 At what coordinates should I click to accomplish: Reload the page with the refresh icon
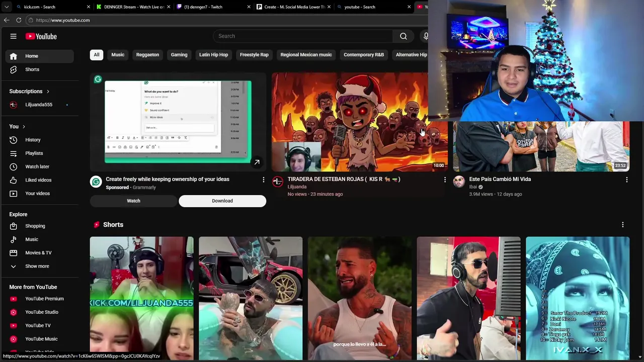tap(19, 20)
